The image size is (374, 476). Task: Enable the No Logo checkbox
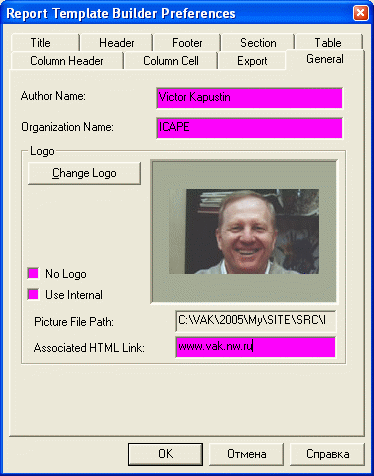33,273
